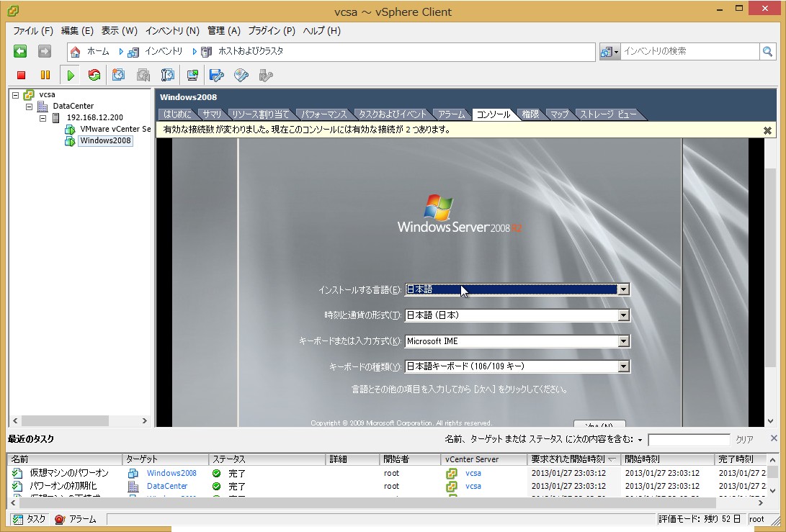The image size is (786, 532).
Task: Open the ファイル (F) menu
Action: coord(33,31)
